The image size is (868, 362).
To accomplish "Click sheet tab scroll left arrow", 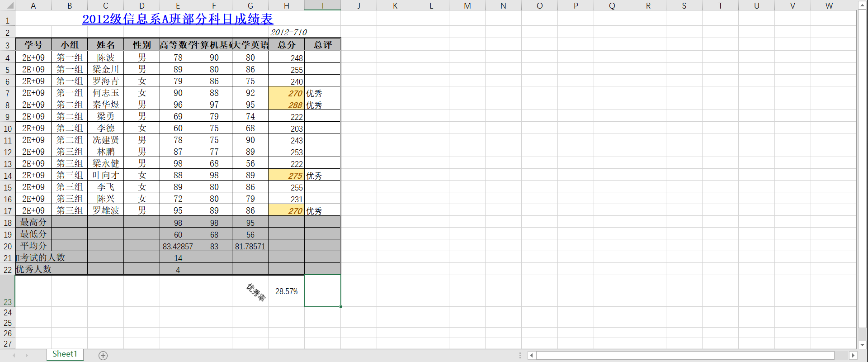I will 14,356.
